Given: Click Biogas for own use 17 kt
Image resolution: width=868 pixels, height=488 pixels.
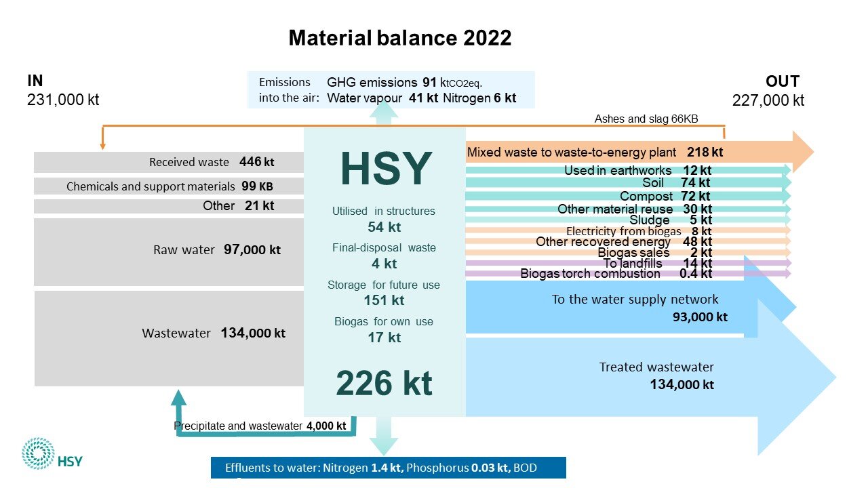Looking at the screenshot, I should (384, 329).
